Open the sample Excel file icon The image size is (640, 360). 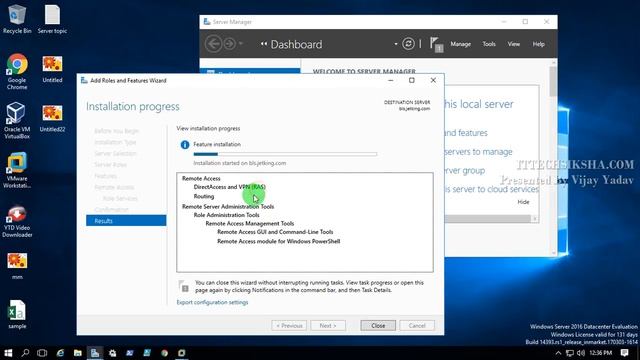coord(17,314)
